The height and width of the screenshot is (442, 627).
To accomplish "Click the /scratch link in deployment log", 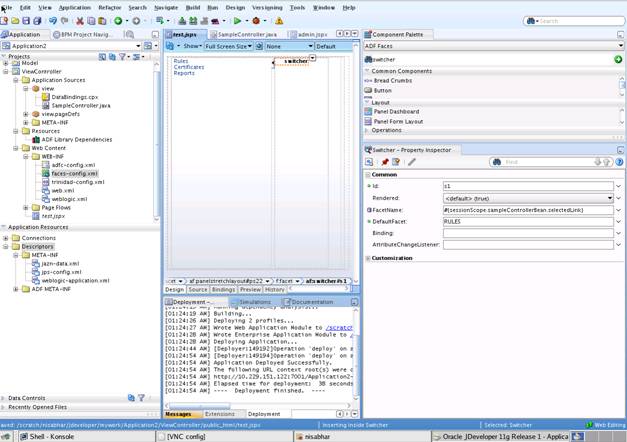I will pyautogui.click(x=339, y=328).
